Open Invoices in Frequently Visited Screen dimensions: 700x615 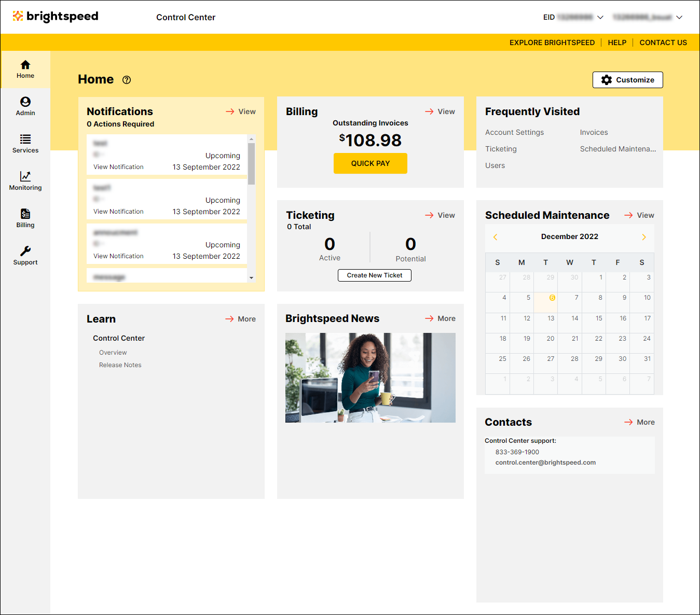[x=594, y=132]
